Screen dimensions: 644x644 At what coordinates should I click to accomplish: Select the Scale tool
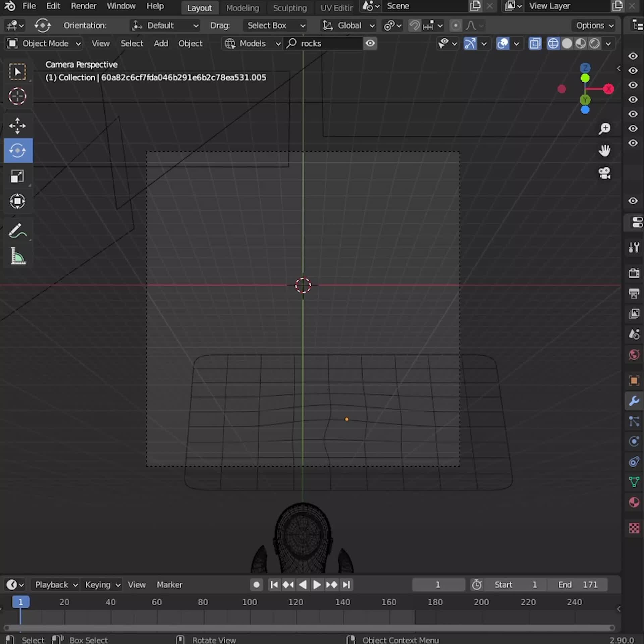[17, 176]
